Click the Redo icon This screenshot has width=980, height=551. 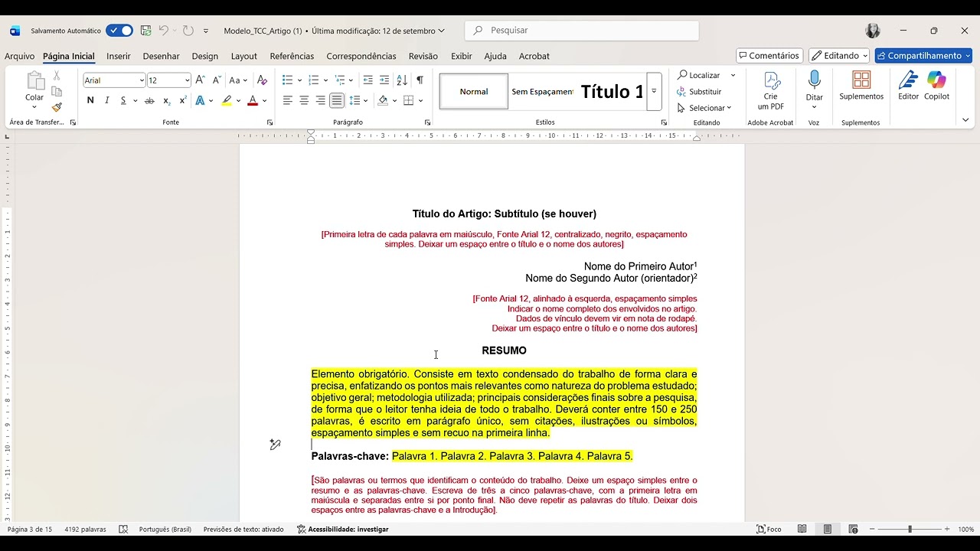click(x=188, y=31)
